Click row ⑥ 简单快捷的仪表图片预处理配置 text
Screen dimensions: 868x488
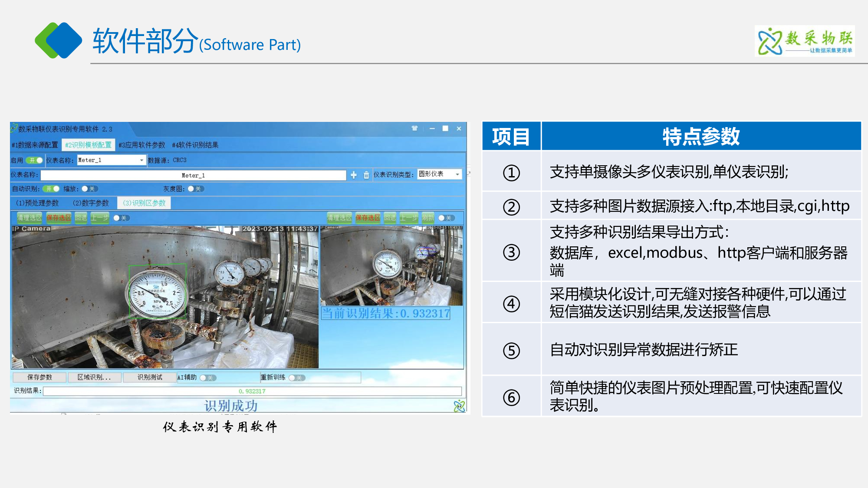pos(696,396)
